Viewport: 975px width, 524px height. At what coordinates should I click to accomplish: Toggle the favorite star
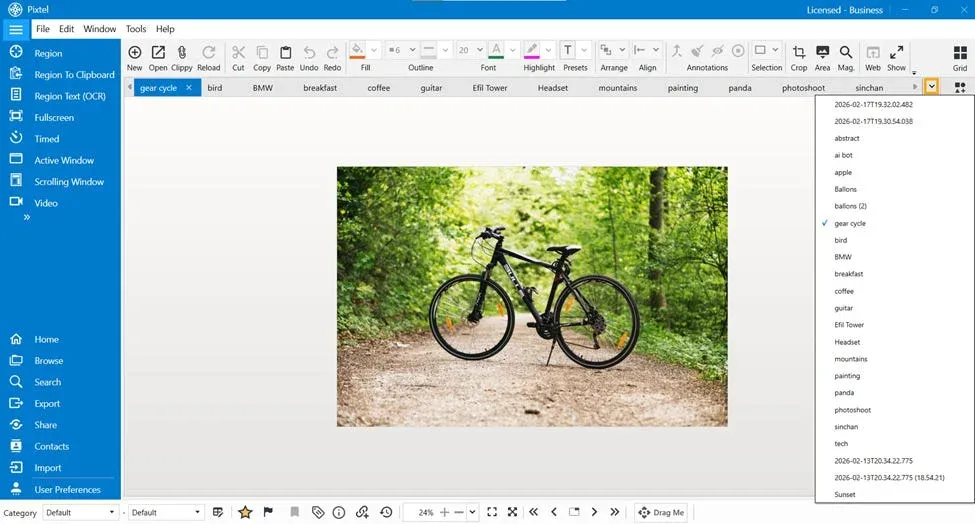245,512
